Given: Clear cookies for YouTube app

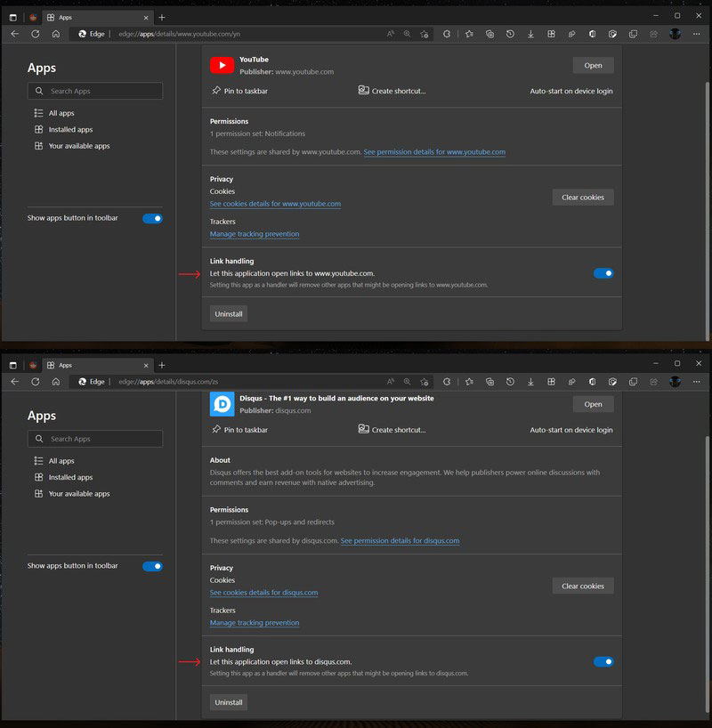Looking at the screenshot, I should (583, 198).
